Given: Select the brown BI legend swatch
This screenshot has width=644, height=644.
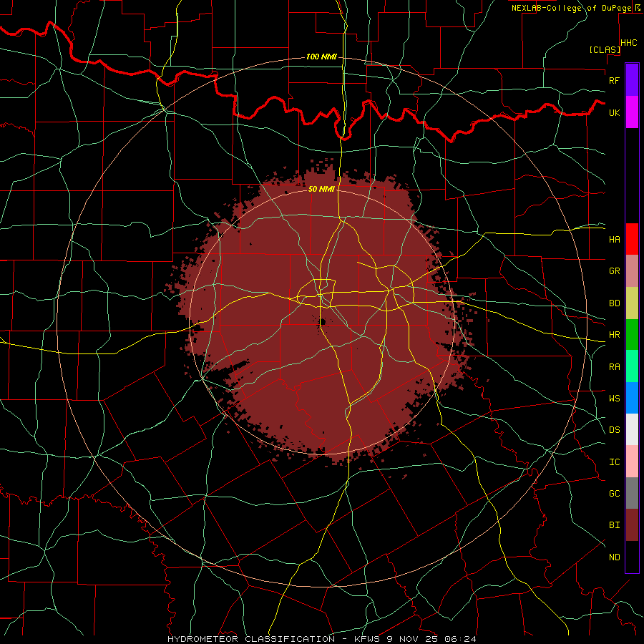Looking at the screenshot, I should point(632,525).
